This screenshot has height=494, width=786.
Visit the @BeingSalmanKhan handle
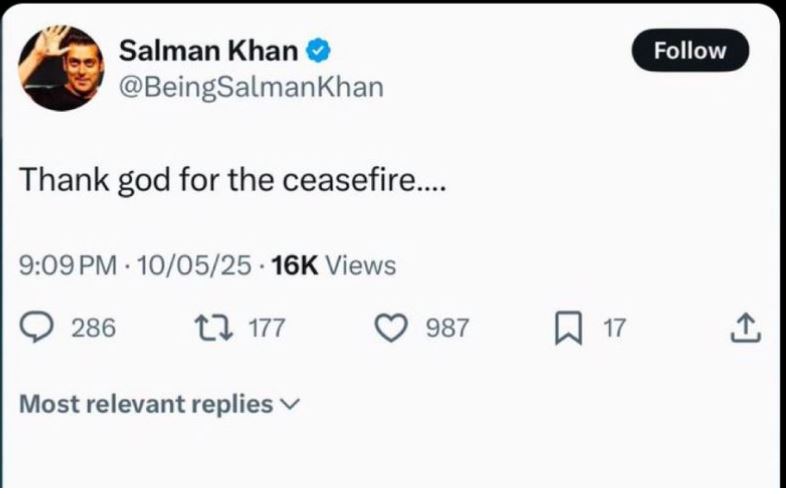(x=251, y=87)
